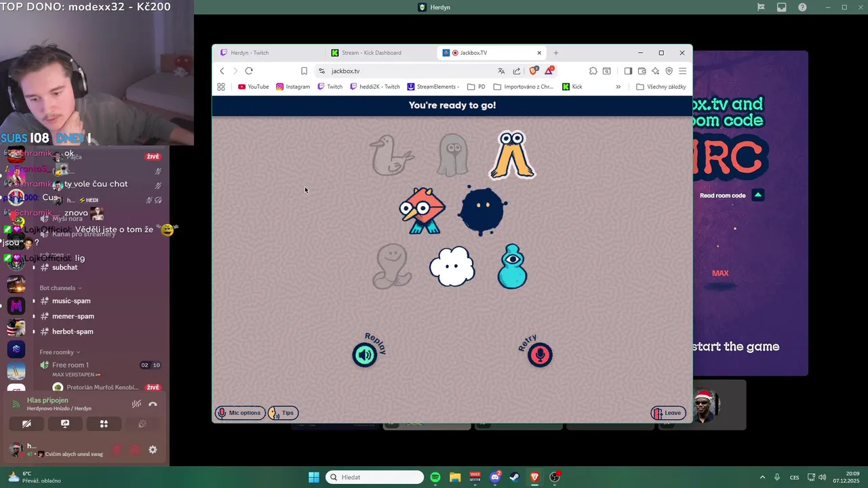Pick the teal one-eyed gourd avatar
This screenshot has height=488, width=868.
pos(513,266)
